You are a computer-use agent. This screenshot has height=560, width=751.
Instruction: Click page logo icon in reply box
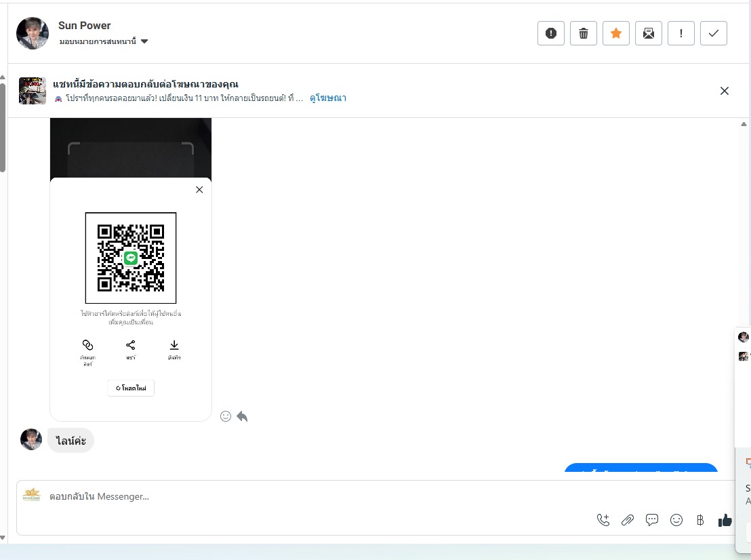(32, 494)
